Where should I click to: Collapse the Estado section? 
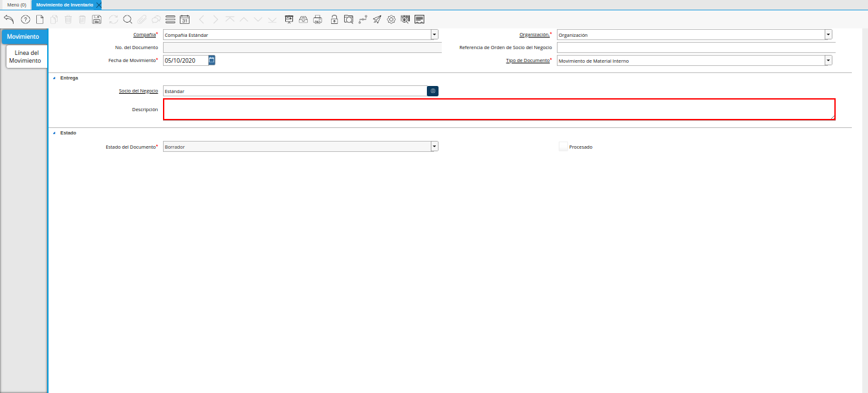click(x=54, y=133)
